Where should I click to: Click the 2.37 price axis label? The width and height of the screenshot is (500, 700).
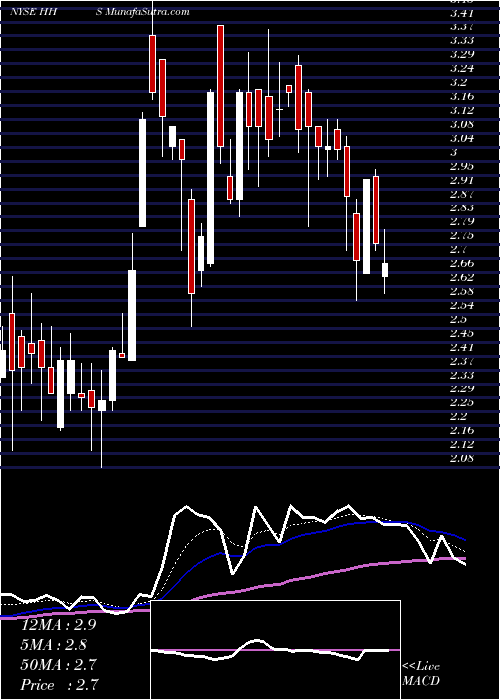point(461,361)
